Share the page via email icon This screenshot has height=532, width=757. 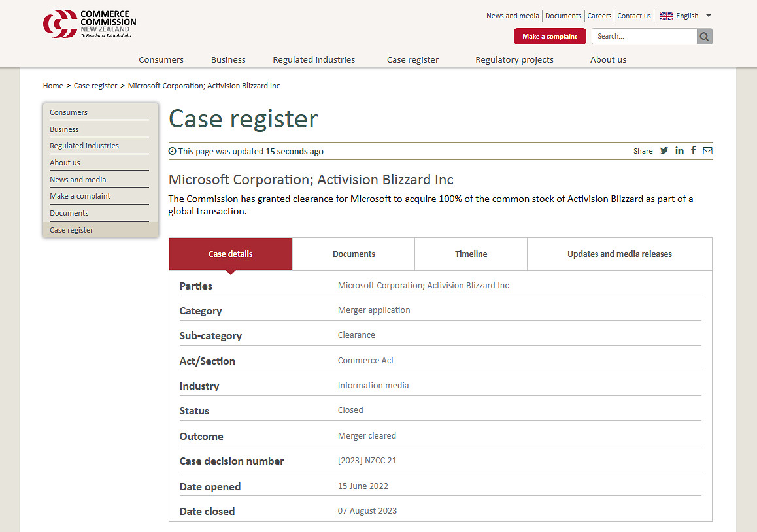click(x=707, y=150)
